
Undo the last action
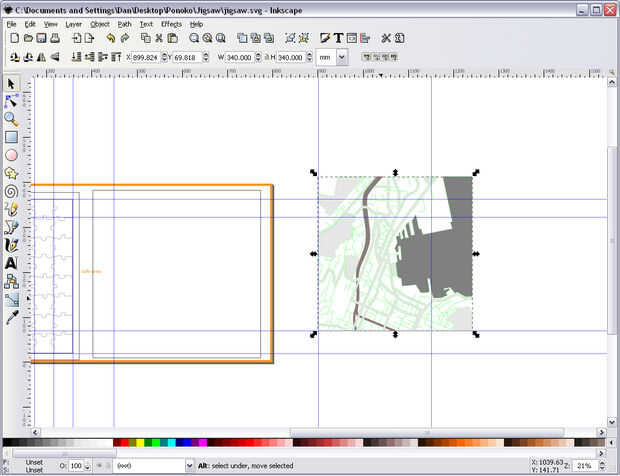pos(111,38)
